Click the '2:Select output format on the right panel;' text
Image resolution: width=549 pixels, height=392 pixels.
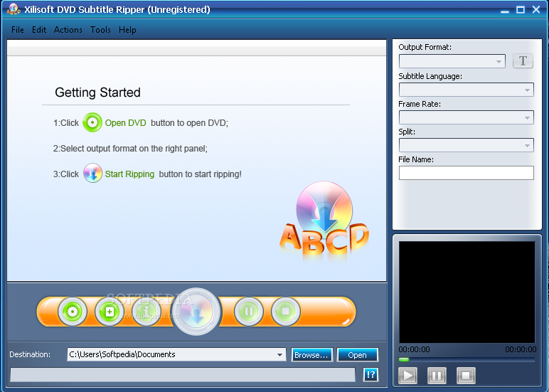130,149
